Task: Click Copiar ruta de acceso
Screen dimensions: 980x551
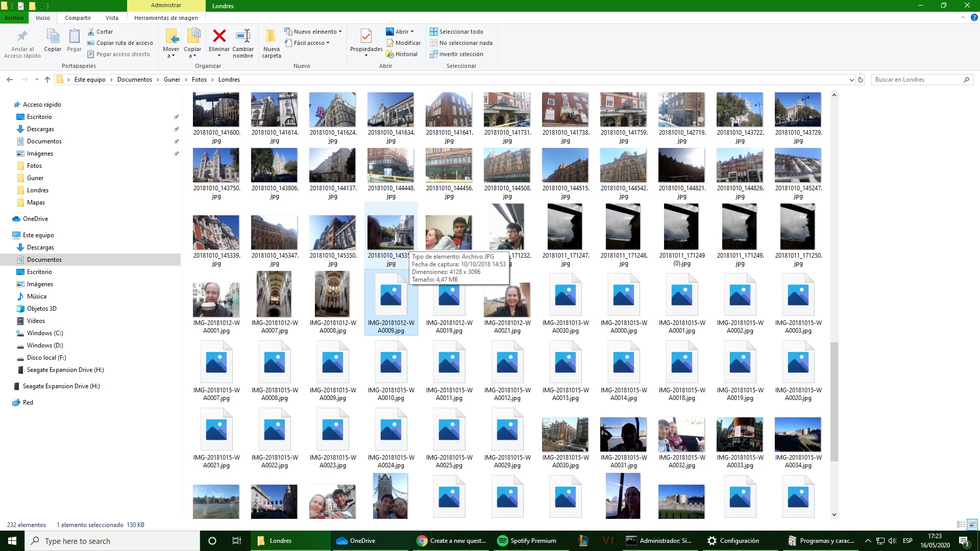Action: coord(120,43)
